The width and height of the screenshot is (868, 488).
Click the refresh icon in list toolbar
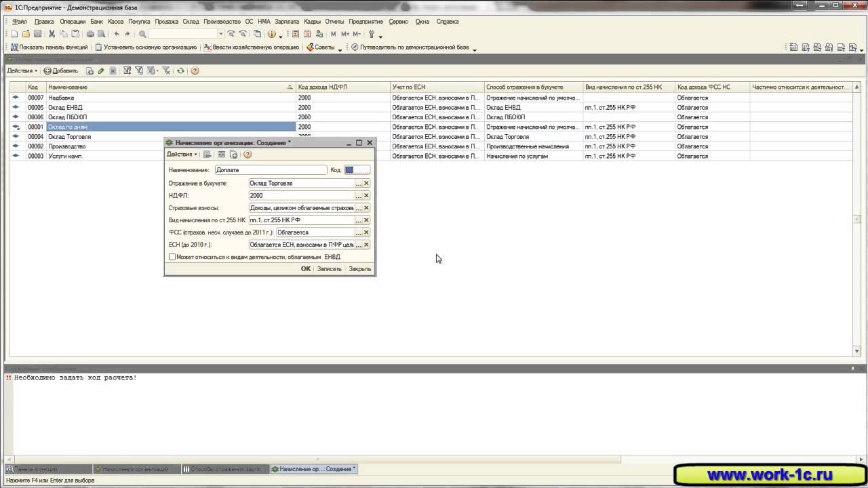[x=180, y=70]
